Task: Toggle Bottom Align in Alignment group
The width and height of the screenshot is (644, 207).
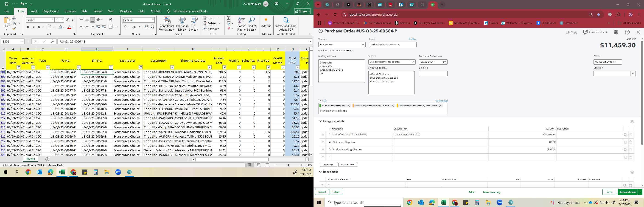Action: pos(92,20)
